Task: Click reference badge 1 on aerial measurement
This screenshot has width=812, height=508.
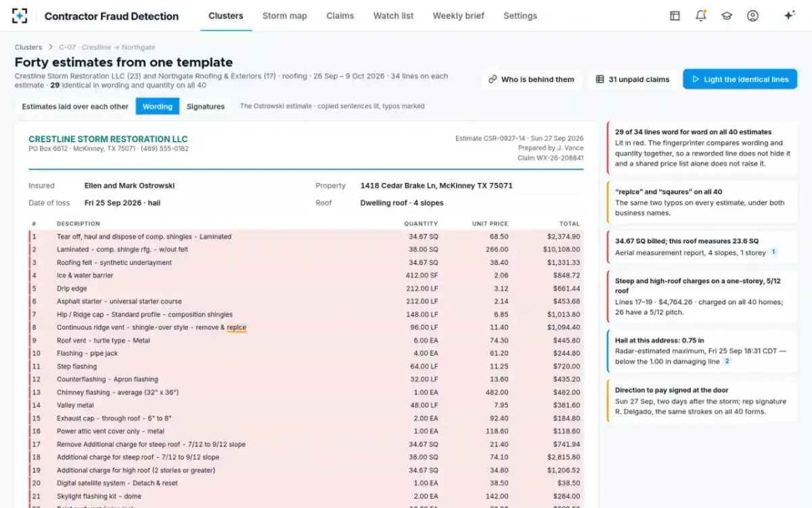Action: tap(774, 253)
